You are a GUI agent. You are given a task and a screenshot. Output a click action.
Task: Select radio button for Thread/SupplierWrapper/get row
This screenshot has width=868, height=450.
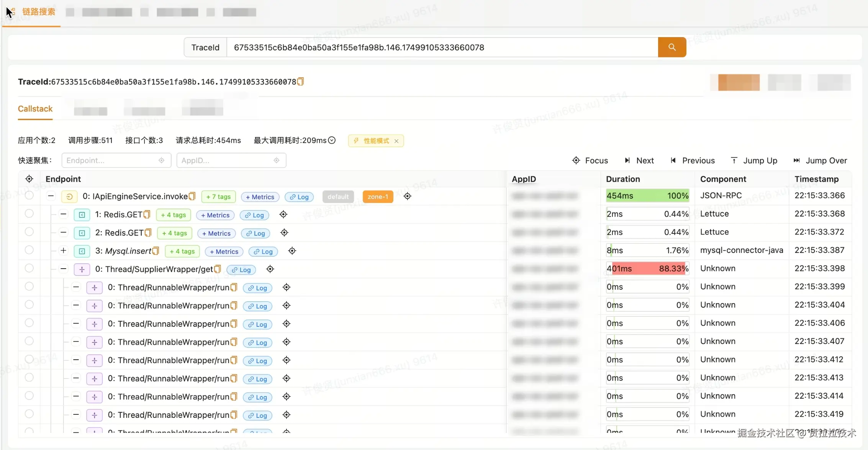[x=29, y=268]
